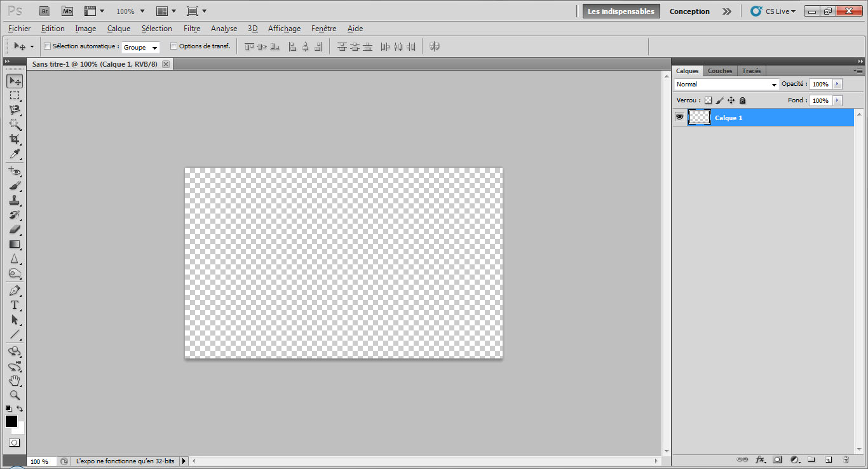The height and width of the screenshot is (469, 868).
Task: Click the Conception workspace button
Action: click(x=689, y=11)
